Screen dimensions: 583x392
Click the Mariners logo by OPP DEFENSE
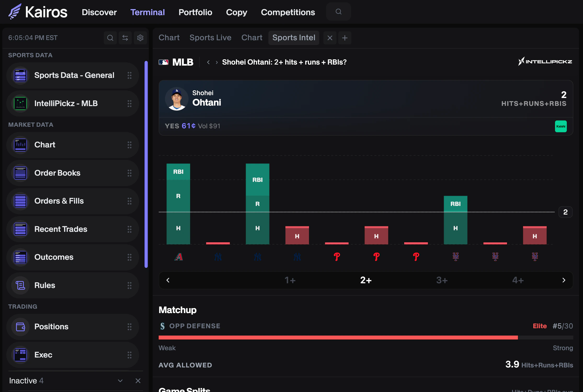pos(163,326)
